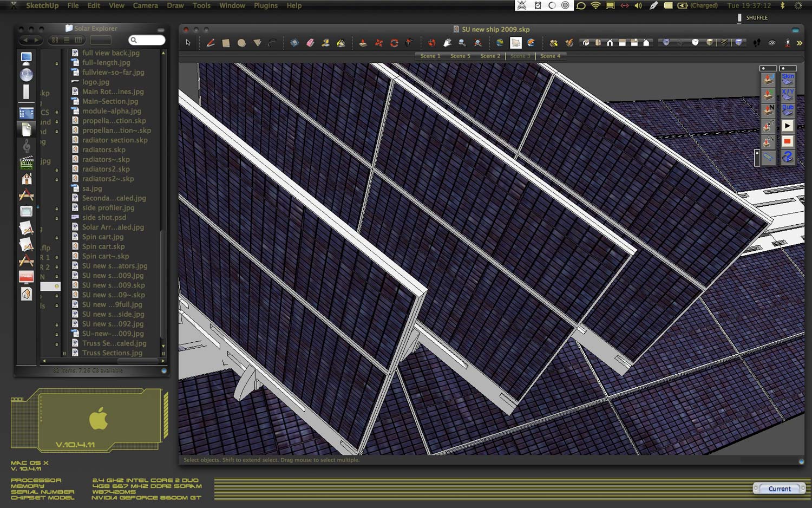
Task: Switch Finder to icon view
Action: (x=55, y=40)
